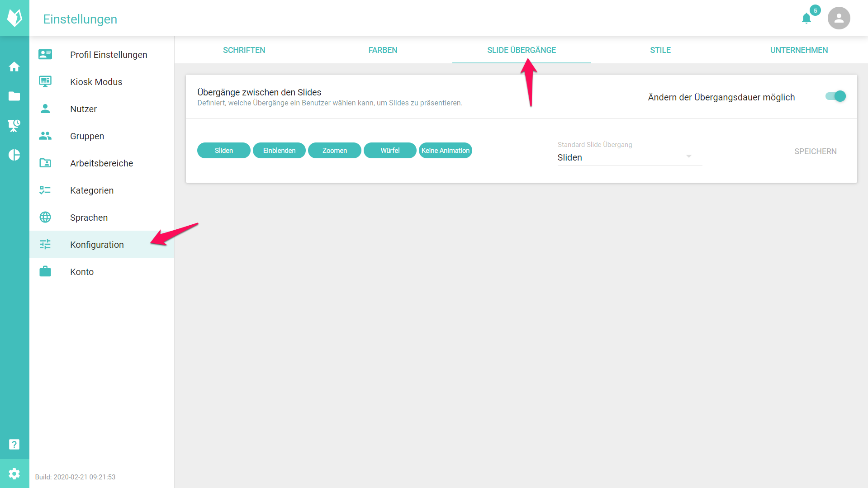Open the pie chart analytics icon
This screenshot has height=488, width=868.
[14, 155]
